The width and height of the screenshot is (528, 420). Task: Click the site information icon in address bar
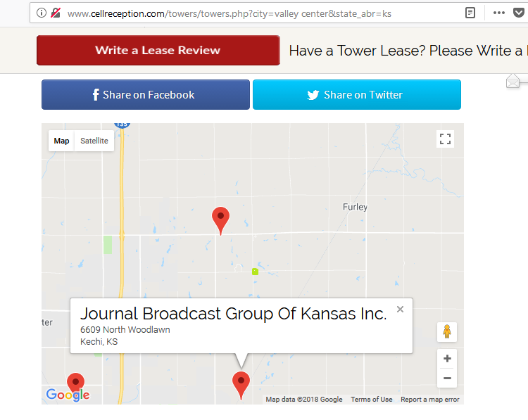point(42,13)
